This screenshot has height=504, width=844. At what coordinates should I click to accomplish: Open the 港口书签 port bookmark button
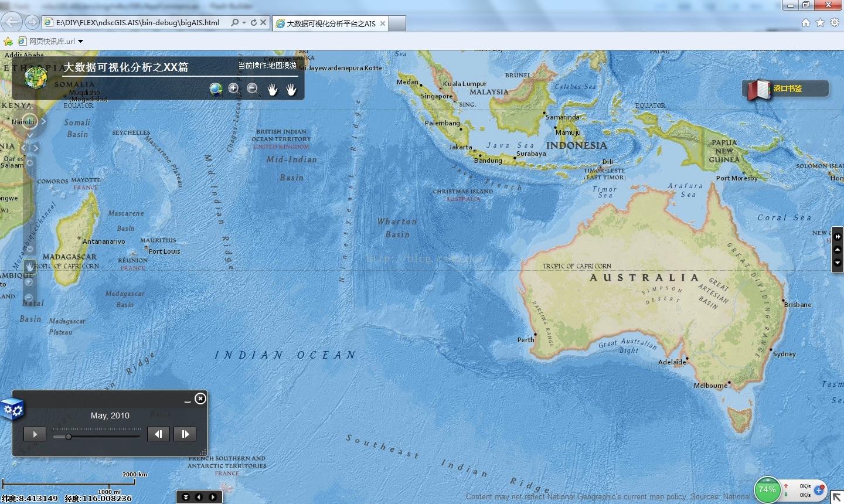[x=785, y=89]
